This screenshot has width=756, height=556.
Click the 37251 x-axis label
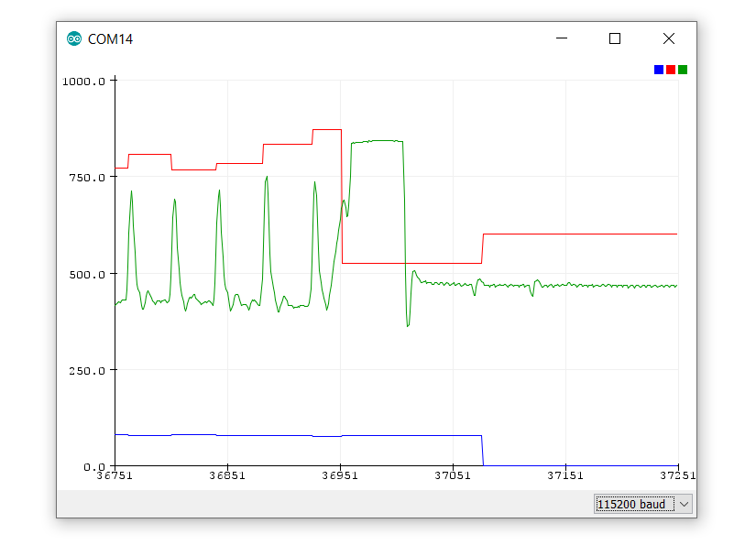[x=677, y=478]
